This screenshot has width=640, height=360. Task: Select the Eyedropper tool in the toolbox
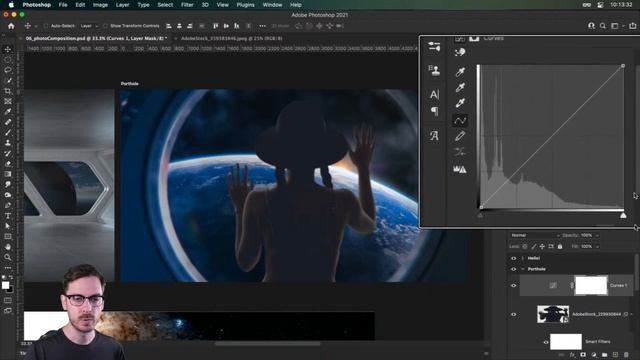8,112
